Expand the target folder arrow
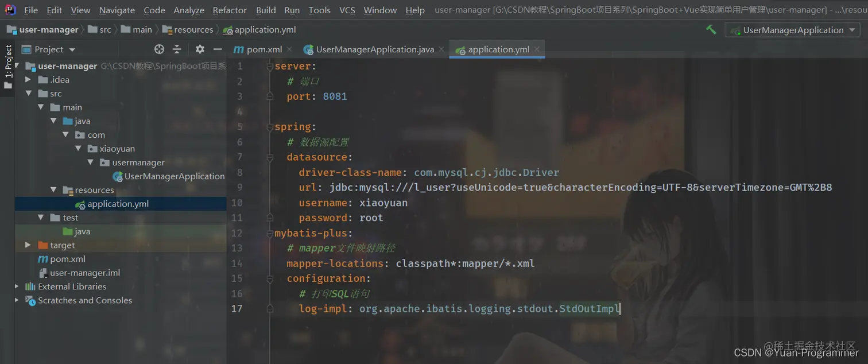The image size is (868, 364). [28, 245]
